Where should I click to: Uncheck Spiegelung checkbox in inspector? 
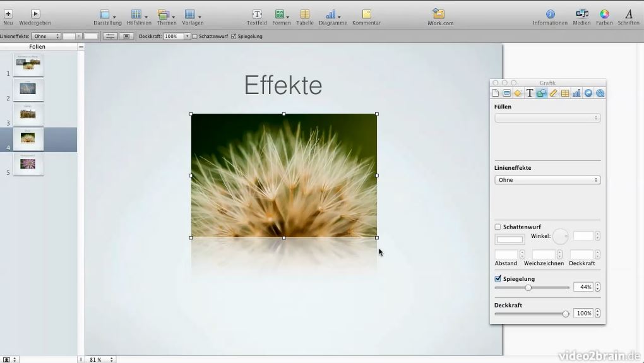pos(498,279)
